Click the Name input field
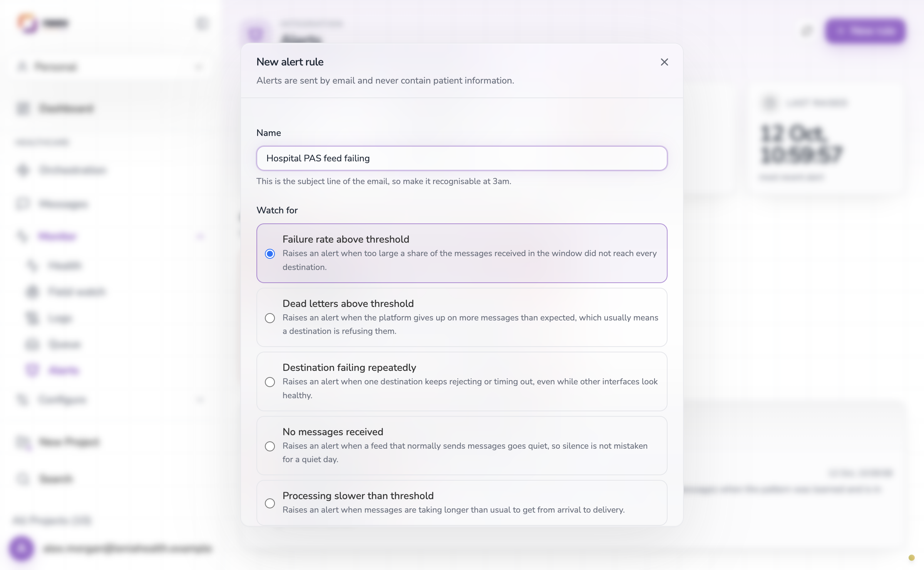Image resolution: width=924 pixels, height=570 pixels. [x=462, y=158]
